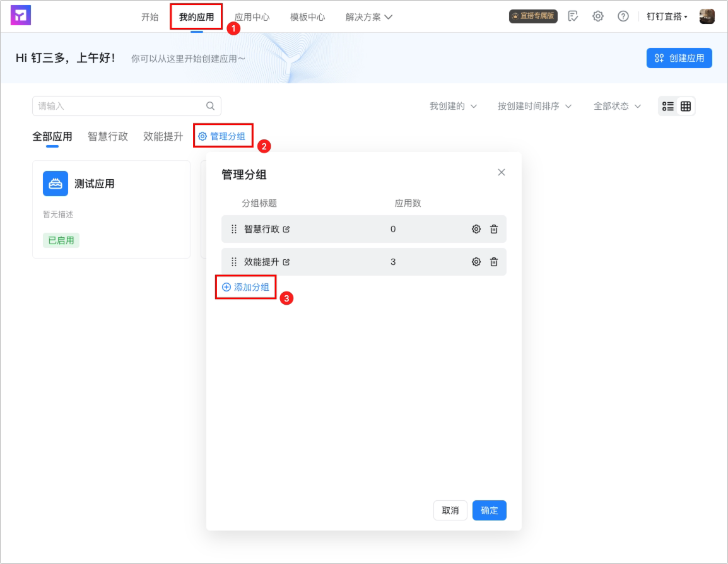Click the 添加分组 link
This screenshot has height=564, width=728.
(x=245, y=287)
